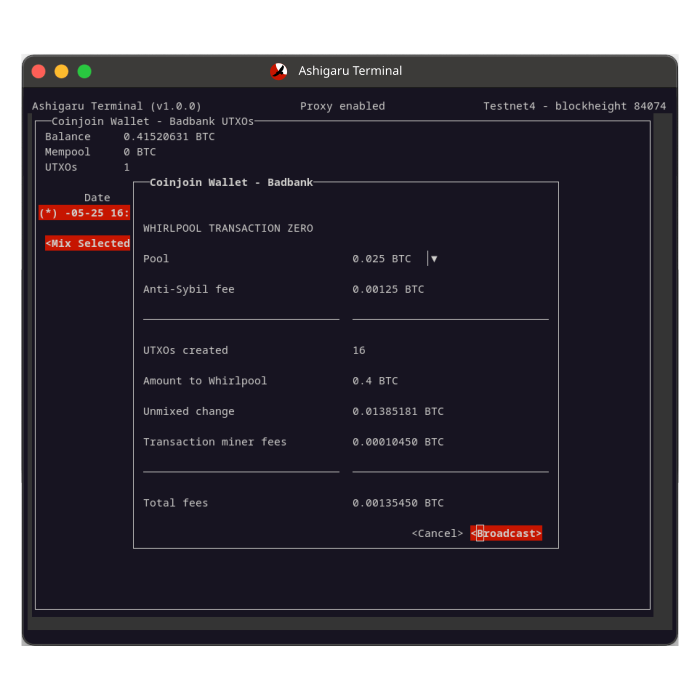Minimize the window with yellow button

(62, 71)
